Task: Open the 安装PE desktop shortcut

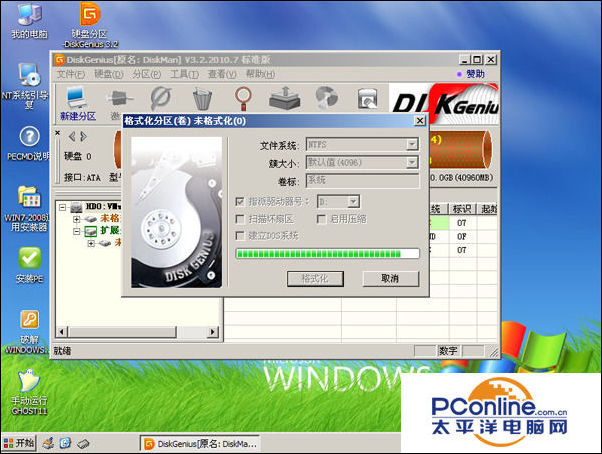Action: (x=28, y=260)
